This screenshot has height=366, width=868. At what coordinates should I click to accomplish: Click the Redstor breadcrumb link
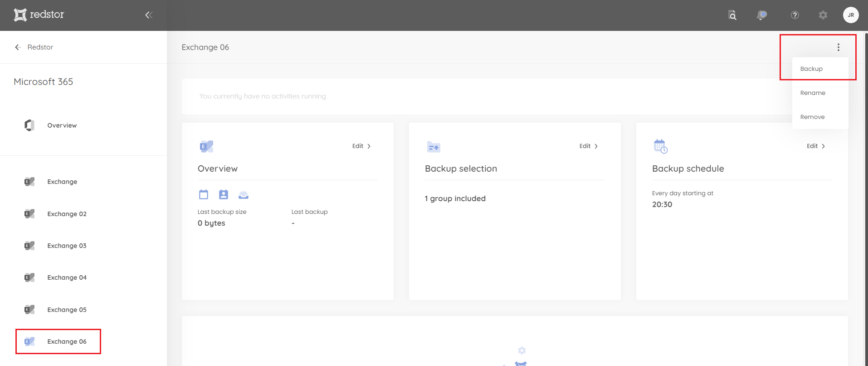pos(40,47)
